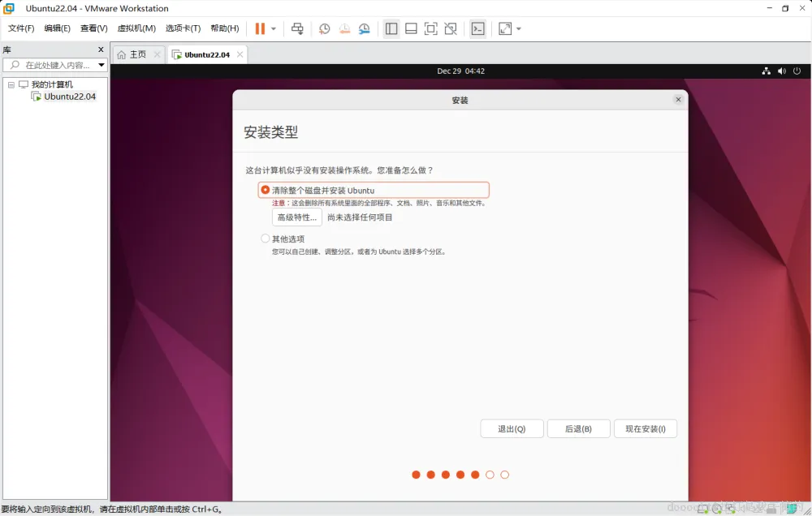812x516 pixels.
Task: Open the 帮助(H) menu
Action: (x=225, y=28)
